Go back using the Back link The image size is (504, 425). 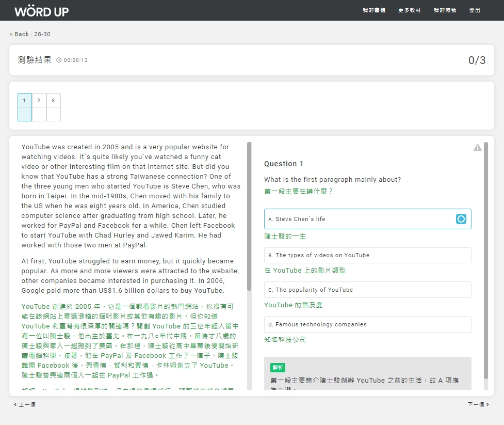point(19,34)
